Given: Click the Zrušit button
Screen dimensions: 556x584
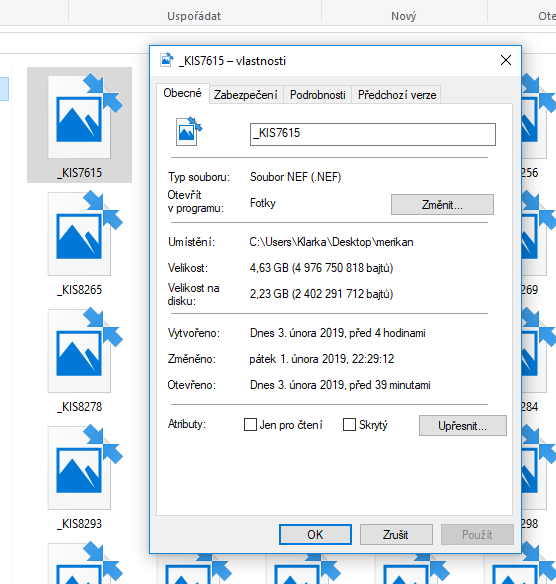Looking at the screenshot, I should tap(396, 534).
